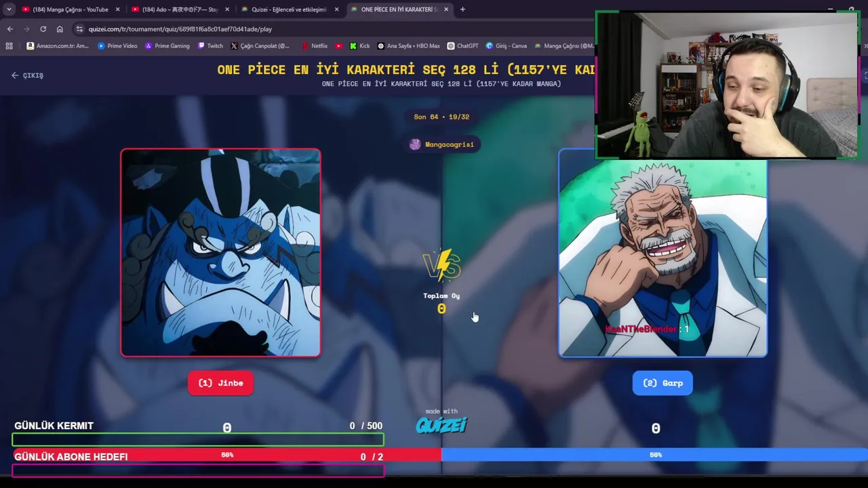Screen dimensions: 868x488
Task: Open the YouTube icon-only bookmark
Action: tap(339, 46)
